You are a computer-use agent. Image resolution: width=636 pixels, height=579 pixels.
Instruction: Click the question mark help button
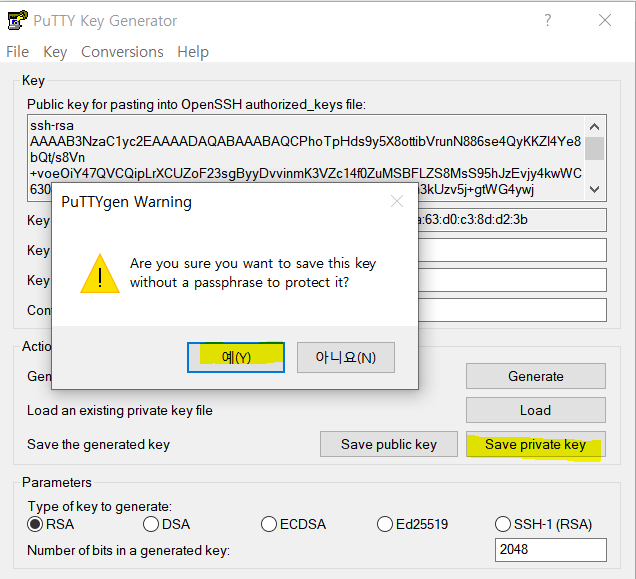(548, 20)
